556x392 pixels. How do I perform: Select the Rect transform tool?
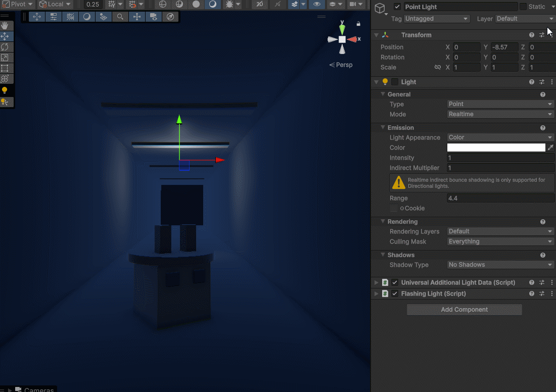tap(5, 68)
